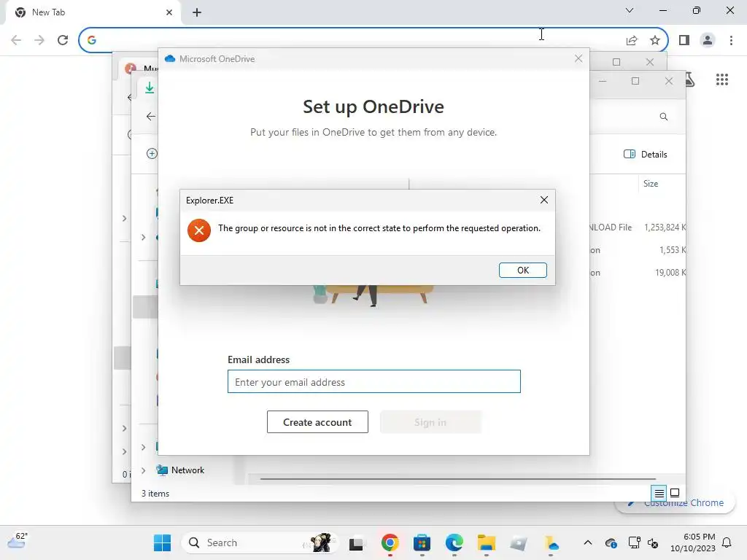Open the Google apps grid
The height and width of the screenshot is (560, 747).
tap(722, 79)
